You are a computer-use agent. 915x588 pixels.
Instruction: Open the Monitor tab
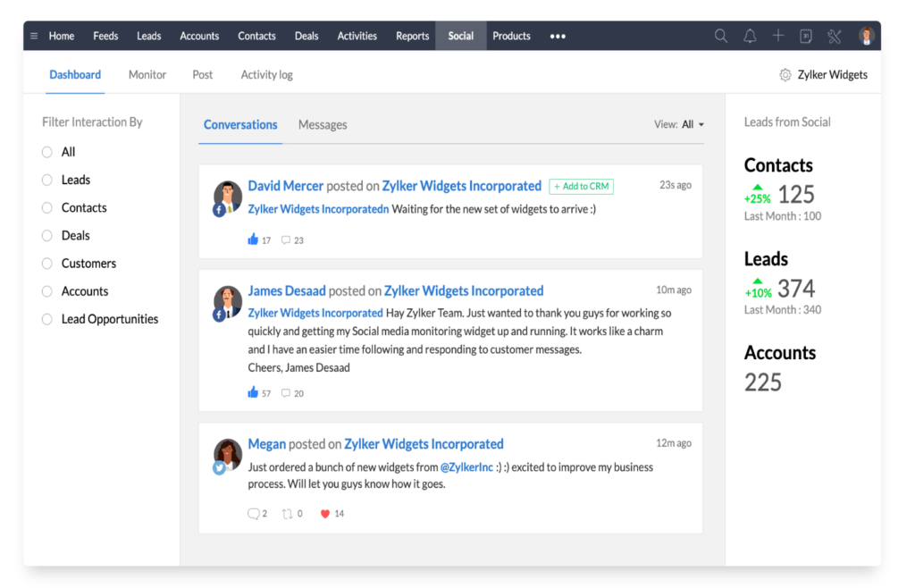[x=147, y=75]
